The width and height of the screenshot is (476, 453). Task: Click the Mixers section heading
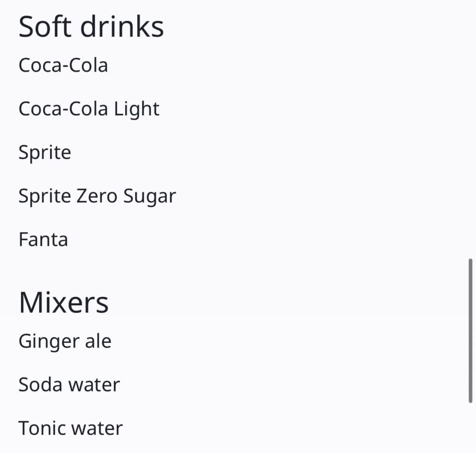click(64, 302)
